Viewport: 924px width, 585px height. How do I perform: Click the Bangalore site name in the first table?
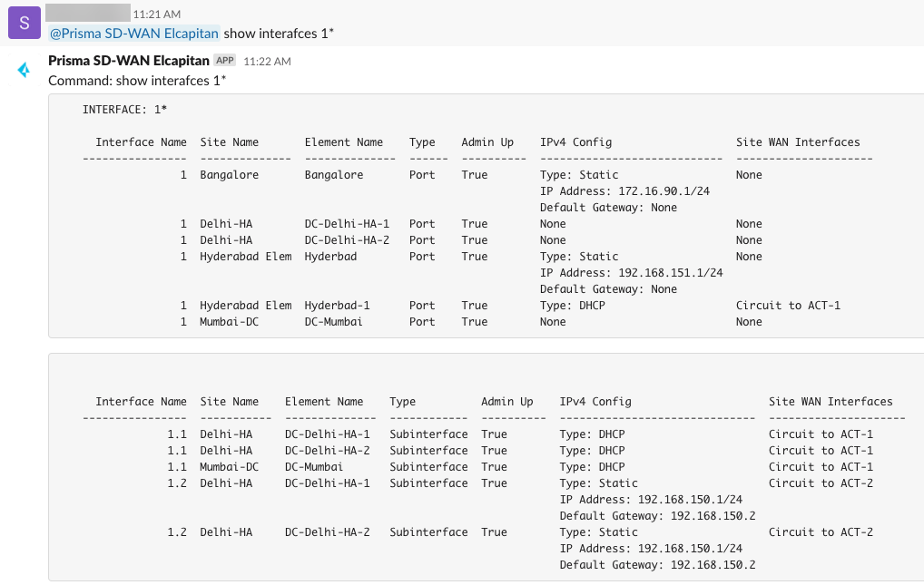[229, 175]
